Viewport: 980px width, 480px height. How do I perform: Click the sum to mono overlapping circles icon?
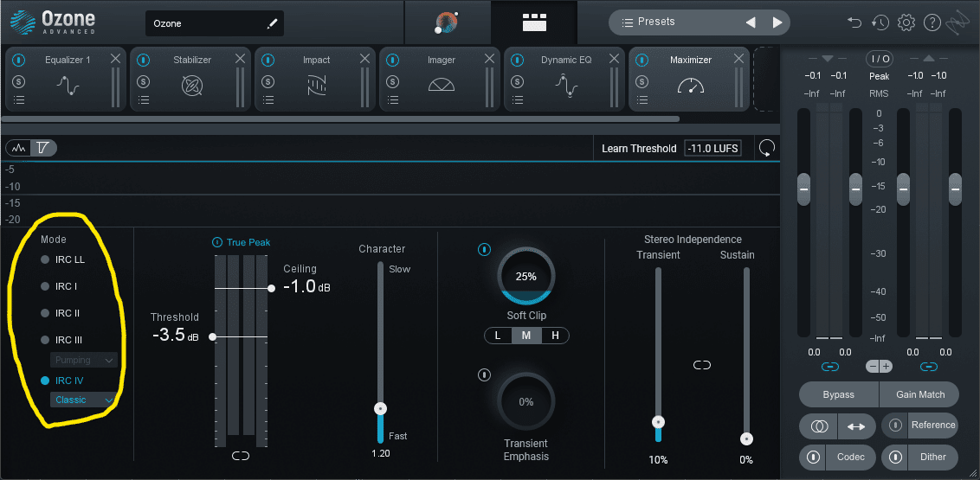[x=819, y=426]
